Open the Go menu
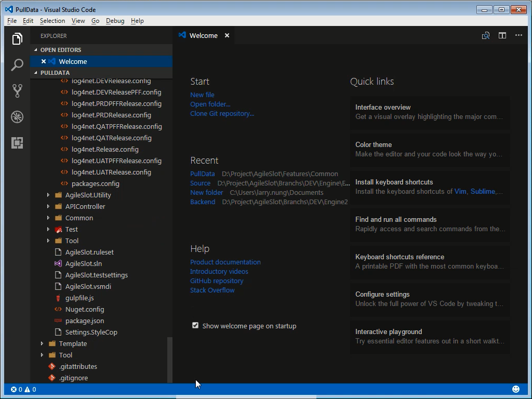The width and height of the screenshot is (532, 399). [x=96, y=21]
